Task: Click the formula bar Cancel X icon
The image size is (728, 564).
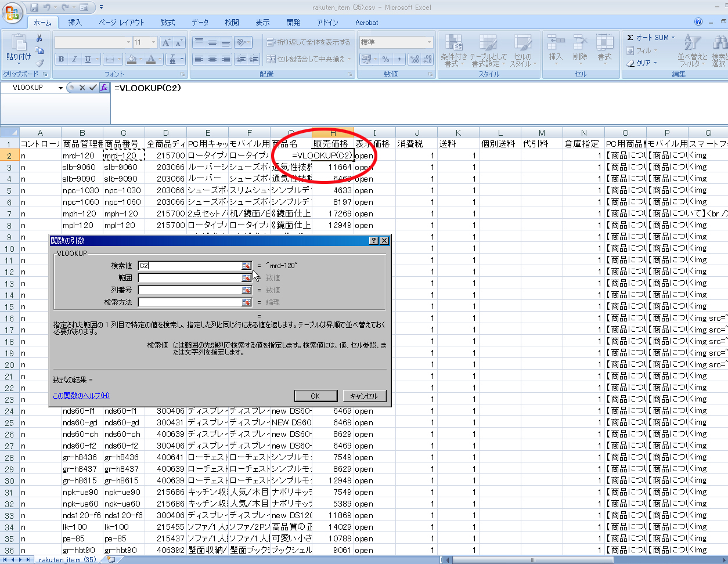Action: (82, 88)
